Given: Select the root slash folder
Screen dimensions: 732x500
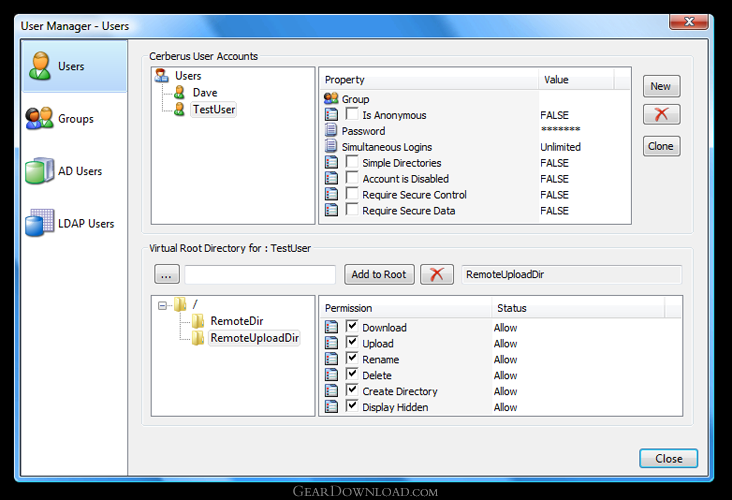Looking at the screenshot, I should (195, 304).
